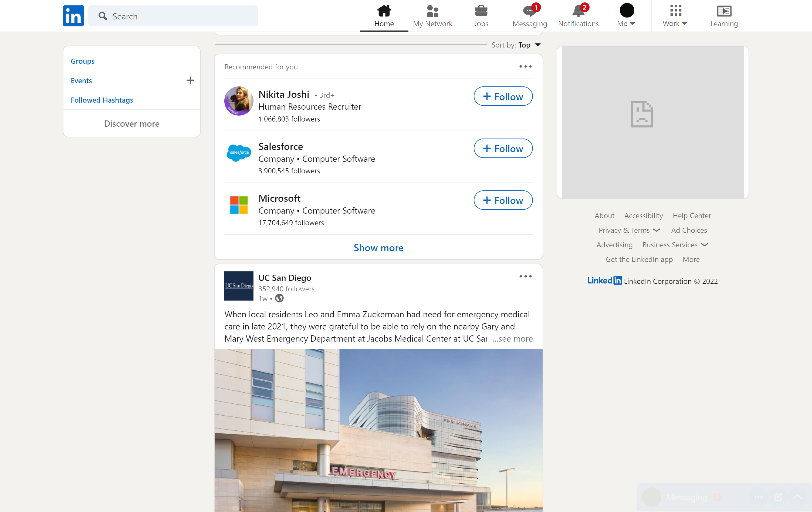812x512 pixels.
Task: Open Recommended for you options menu
Action: tap(525, 66)
